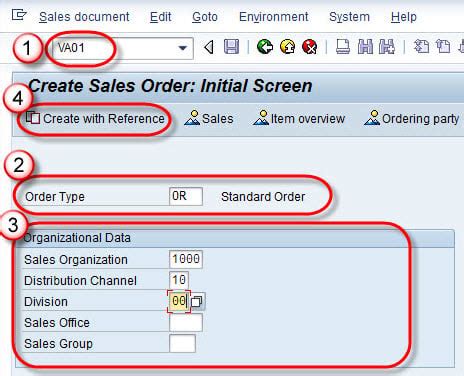The height and width of the screenshot is (376, 464).
Task: Click the Sales Group label
Action: click(x=58, y=344)
